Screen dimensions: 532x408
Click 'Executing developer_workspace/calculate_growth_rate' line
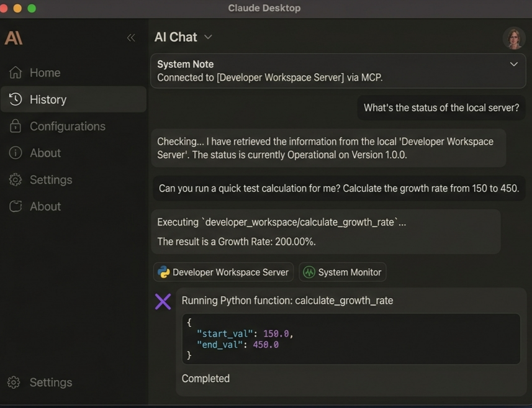click(281, 222)
